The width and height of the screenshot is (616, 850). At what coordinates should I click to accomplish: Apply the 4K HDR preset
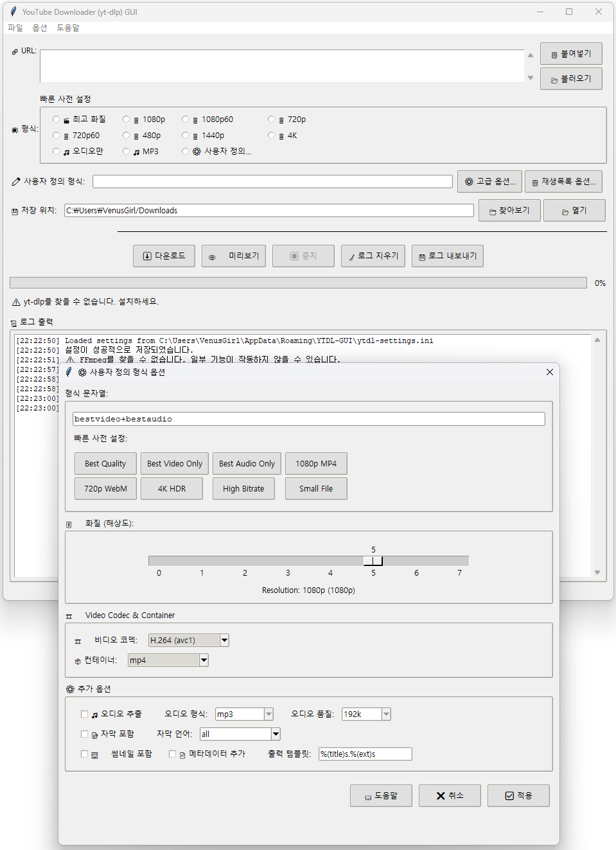[x=172, y=489]
